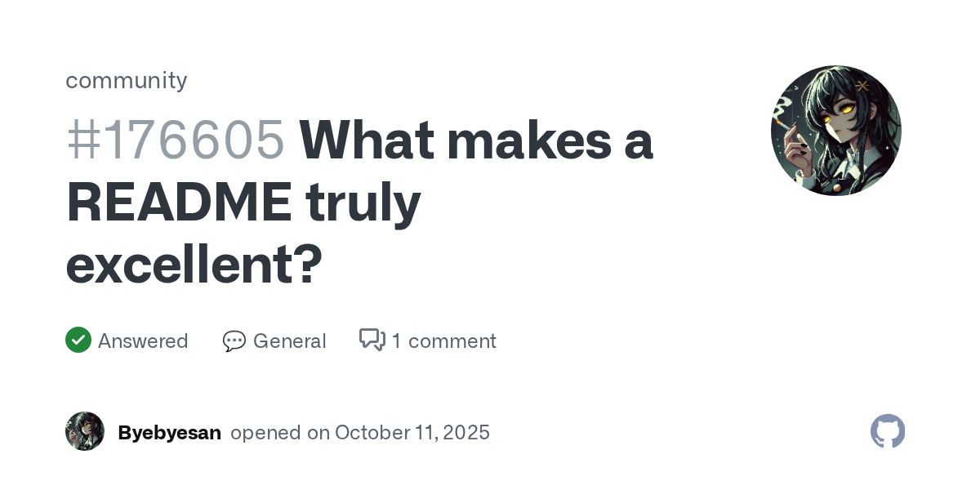
Task: Click the "What makes a" title line
Action: (x=476, y=140)
